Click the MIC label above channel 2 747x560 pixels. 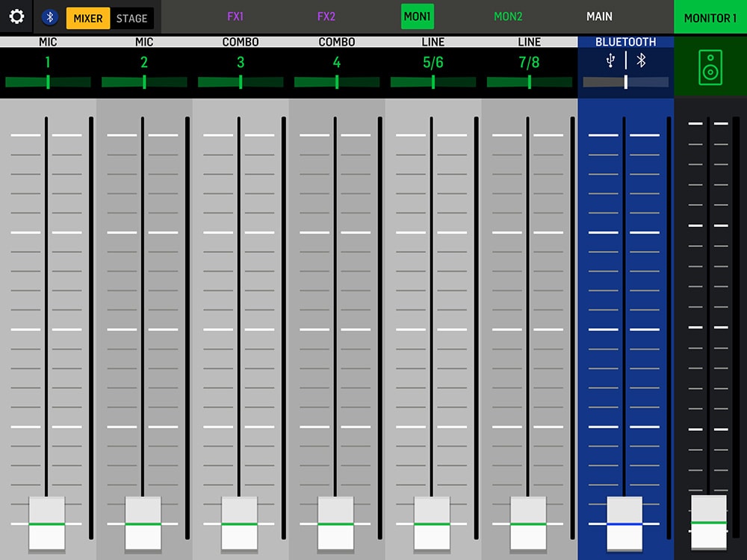tap(144, 42)
